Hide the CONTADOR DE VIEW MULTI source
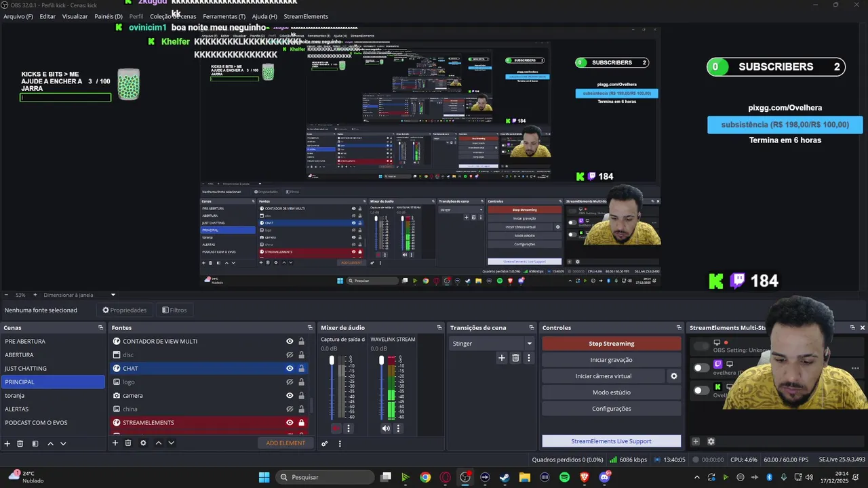868x488 pixels. [x=290, y=342]
